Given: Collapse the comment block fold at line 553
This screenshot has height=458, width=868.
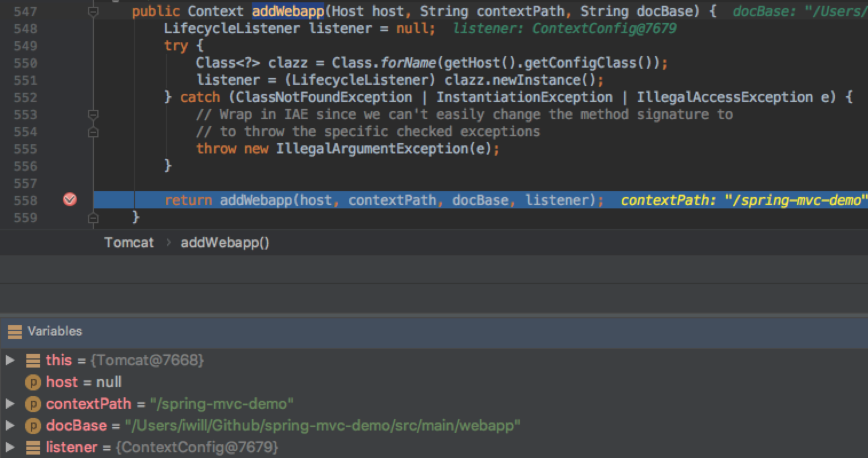Looking at the screenshot, I should pyautogui.click(x=93, y=114).
